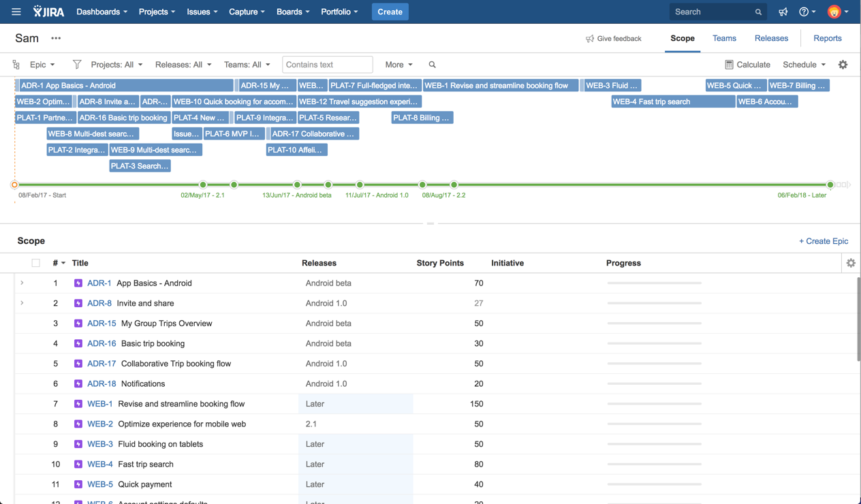Open plan settings gear in toolbar
This screenshot has width=861, height=504.
(843, 65)
